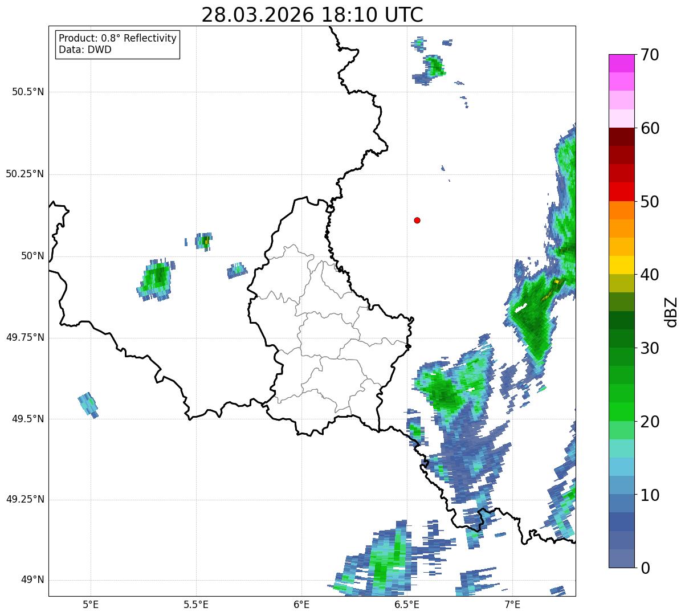The width and height of the screenshot is (685, 616).
Task: Click the 5°E longitude label
Action: pyautogui.click(x=91, y=604)
